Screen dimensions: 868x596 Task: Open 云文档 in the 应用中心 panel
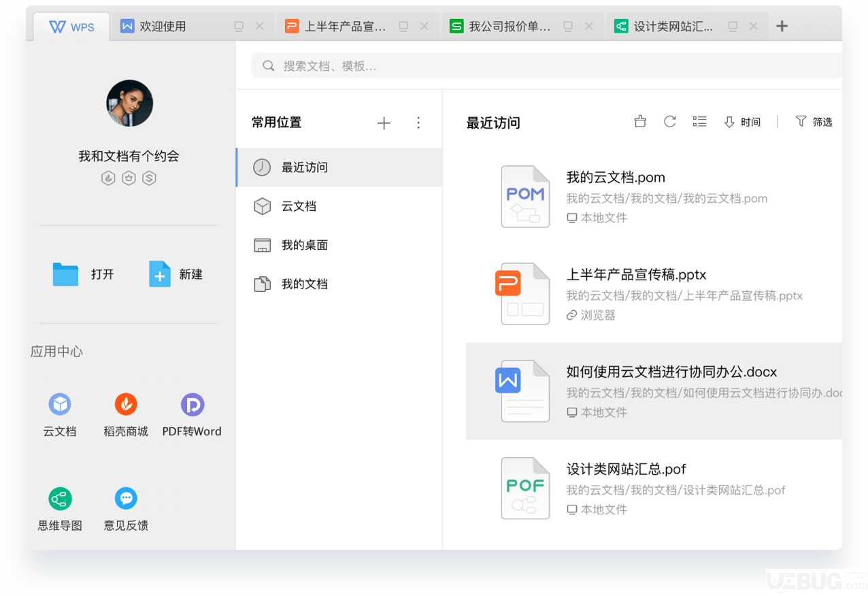[x=60, y=413]
